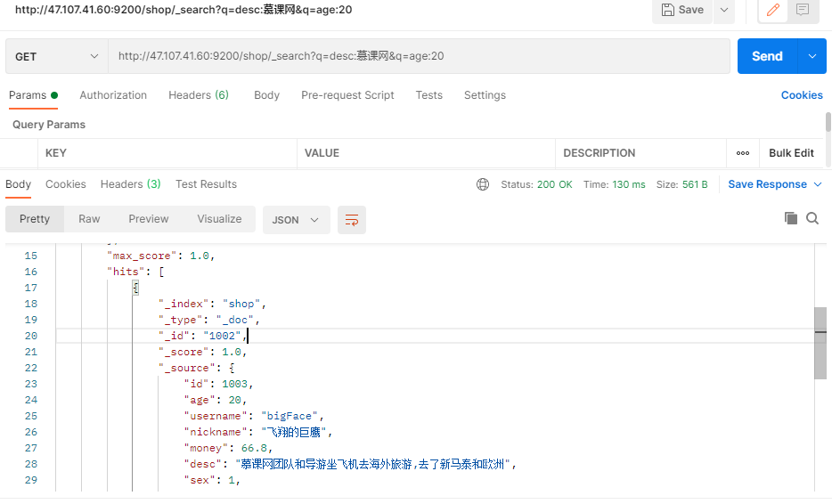
Task: Click the "_source" line opening brace
Action: [x=232, y=368]
